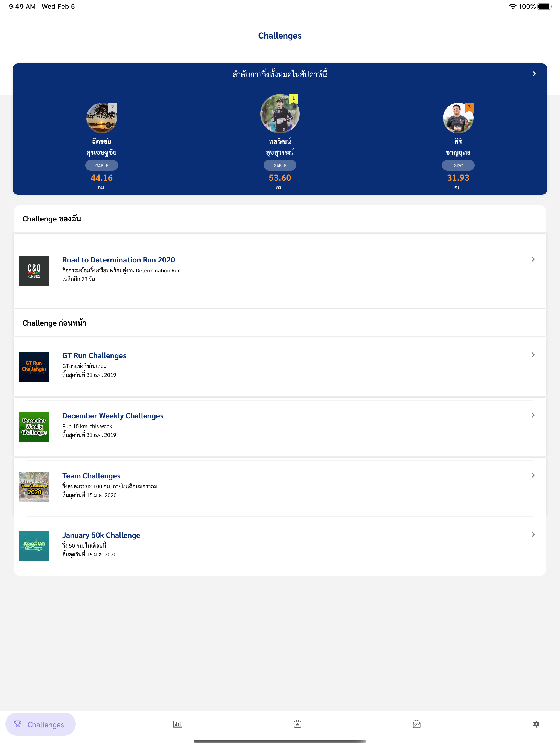Open chevron on GT Run Challenges row
Image resolution: width=560 pixels, height=747 pixels.
(533, 355)
